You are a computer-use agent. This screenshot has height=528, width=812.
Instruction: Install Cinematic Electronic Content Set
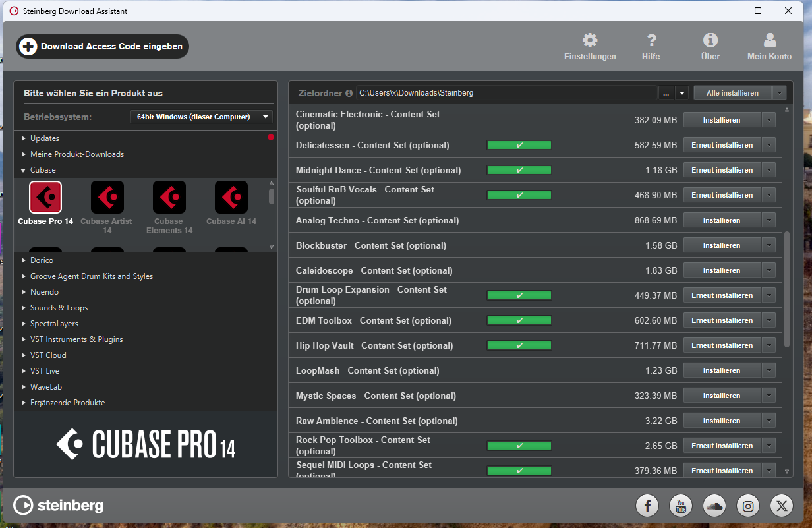pos(722,120)
